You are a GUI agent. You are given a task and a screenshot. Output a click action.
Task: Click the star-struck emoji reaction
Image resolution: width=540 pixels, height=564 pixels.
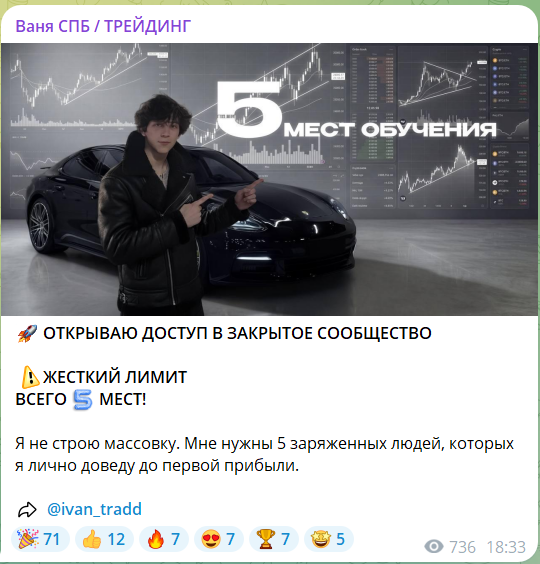pyautogui.click(x=329, y=539)
